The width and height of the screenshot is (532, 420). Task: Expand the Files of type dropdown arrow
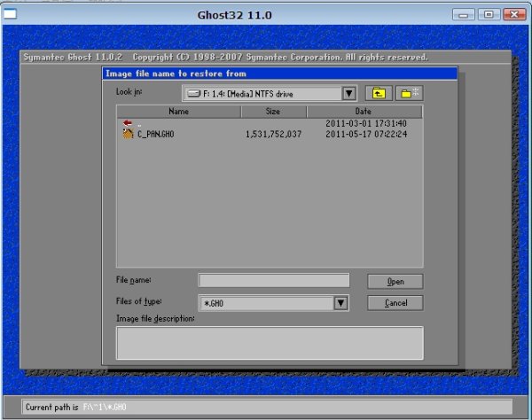tap(340, 303)
